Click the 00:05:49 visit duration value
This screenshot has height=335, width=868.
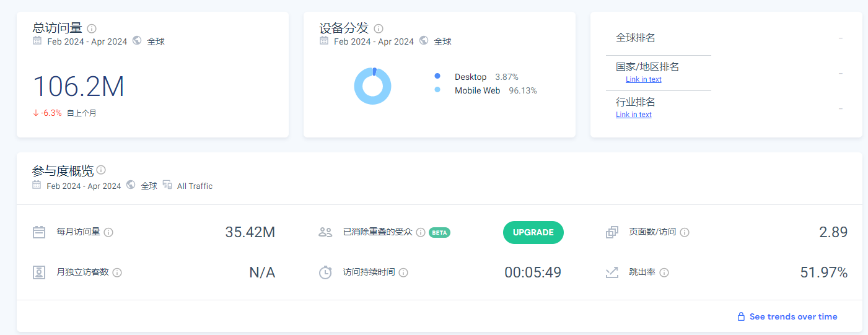click(x=533, y=272)
